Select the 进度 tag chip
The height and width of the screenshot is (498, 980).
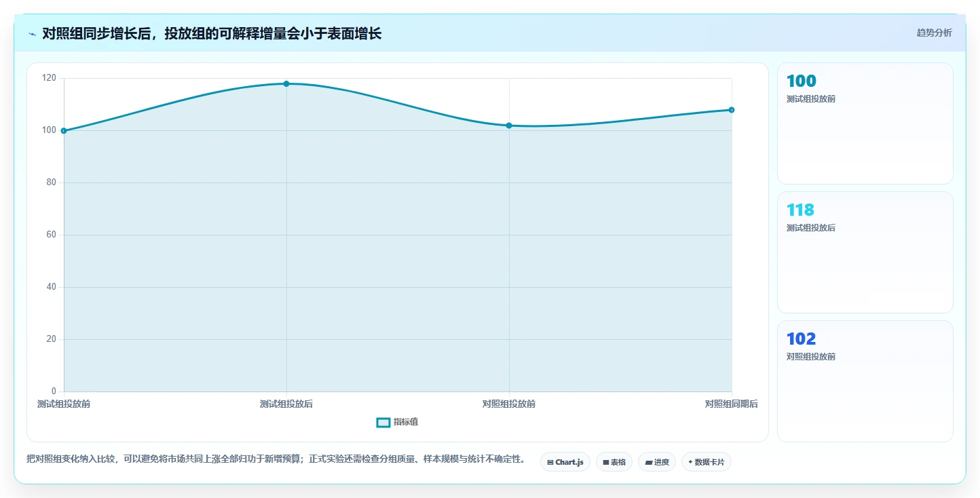point(657,462)
